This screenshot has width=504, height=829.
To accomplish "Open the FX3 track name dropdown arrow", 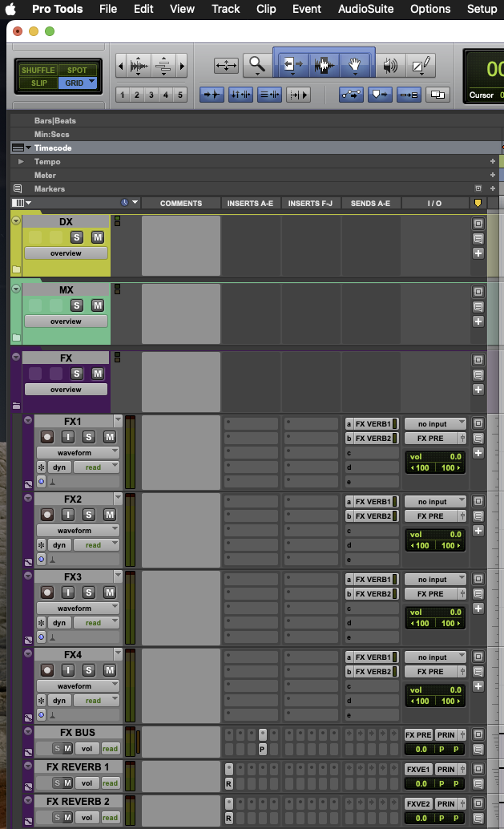I will 118,576.
